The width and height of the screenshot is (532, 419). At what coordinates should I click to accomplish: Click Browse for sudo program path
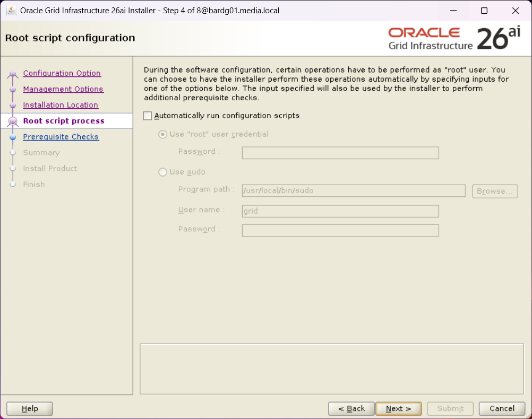pyautogui.click(x=495, y=191)
